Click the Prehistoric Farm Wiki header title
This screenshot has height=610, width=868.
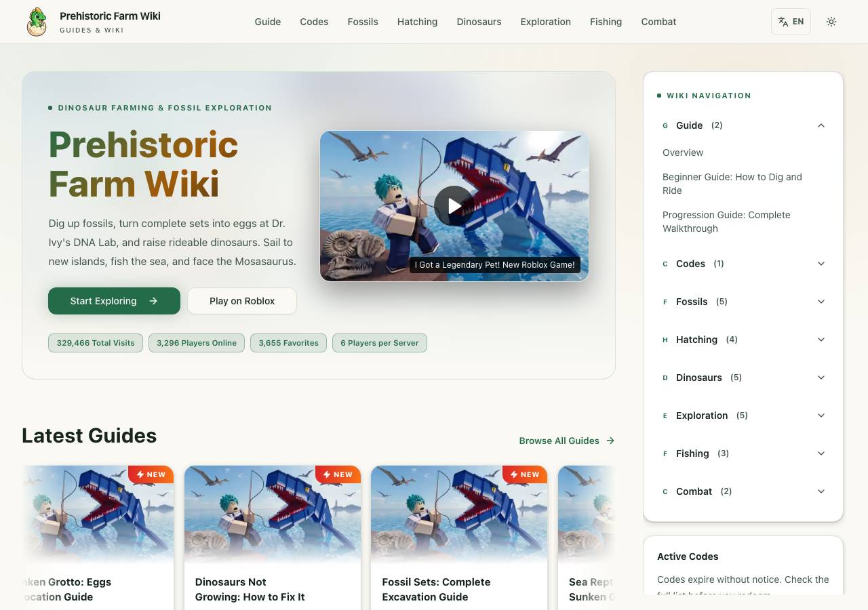[110, 16]
